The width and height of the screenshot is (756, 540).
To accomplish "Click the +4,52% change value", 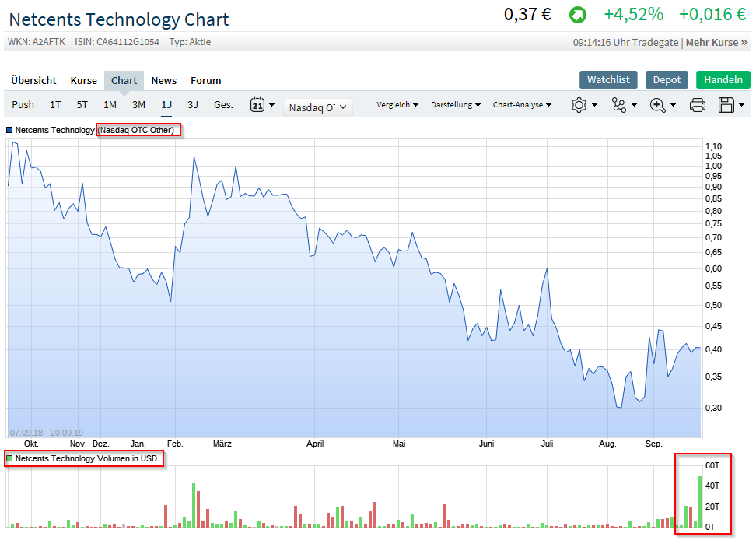I will (634, 15).
